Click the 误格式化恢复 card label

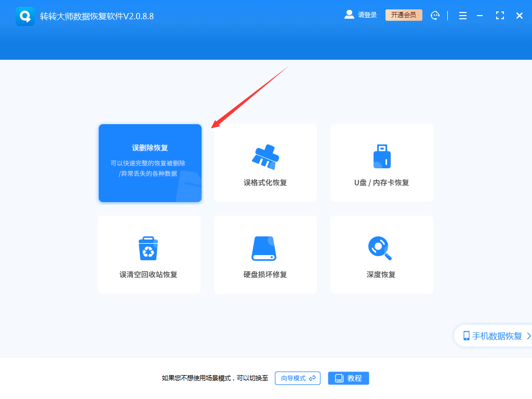(x=265, y=183)
